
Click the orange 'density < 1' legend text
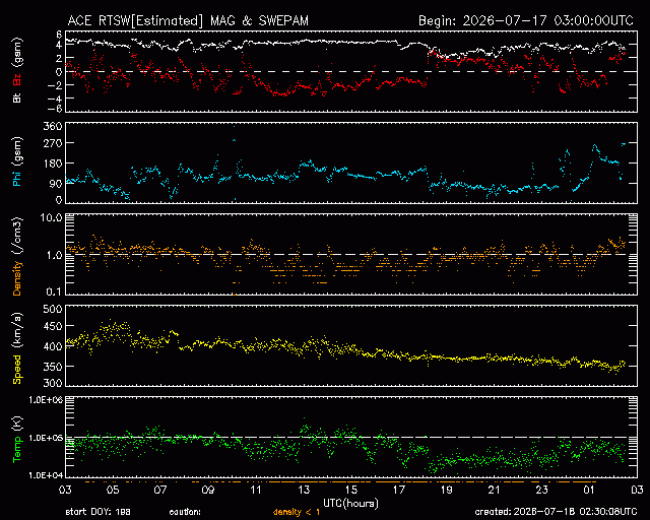click(x=296, y=513)
